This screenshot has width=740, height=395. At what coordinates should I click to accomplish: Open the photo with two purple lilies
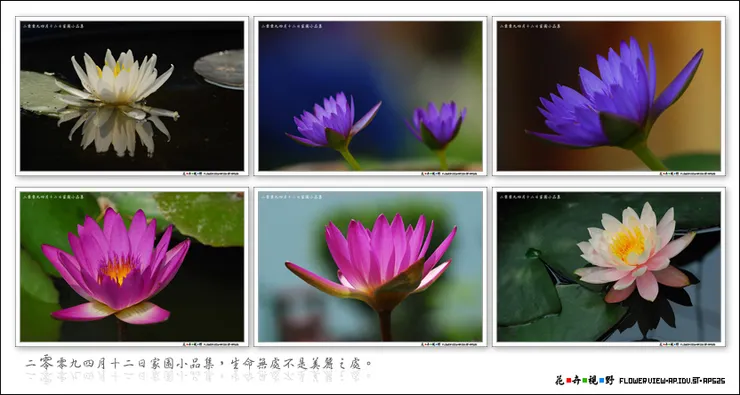370,96
